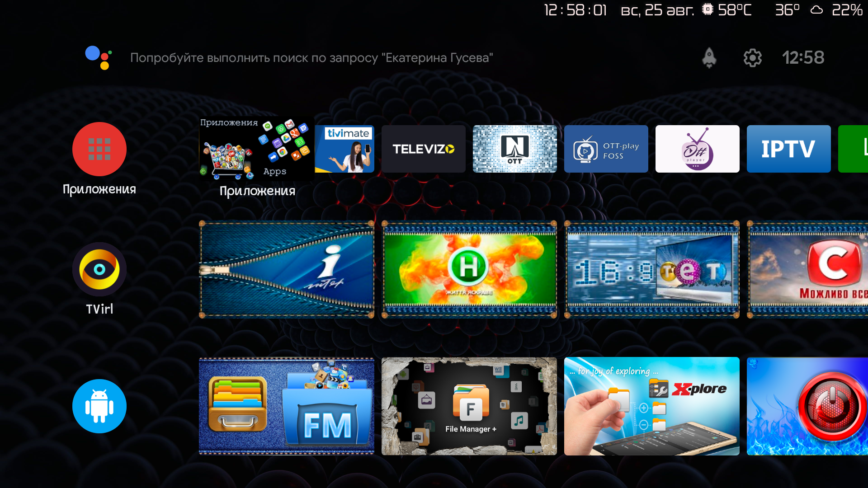Open the FM file manager tile
868x488 pixels.
(287, 406)
